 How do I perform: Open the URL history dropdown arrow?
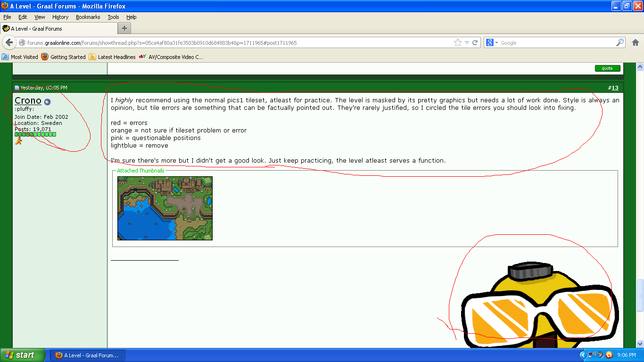point(467,42)
